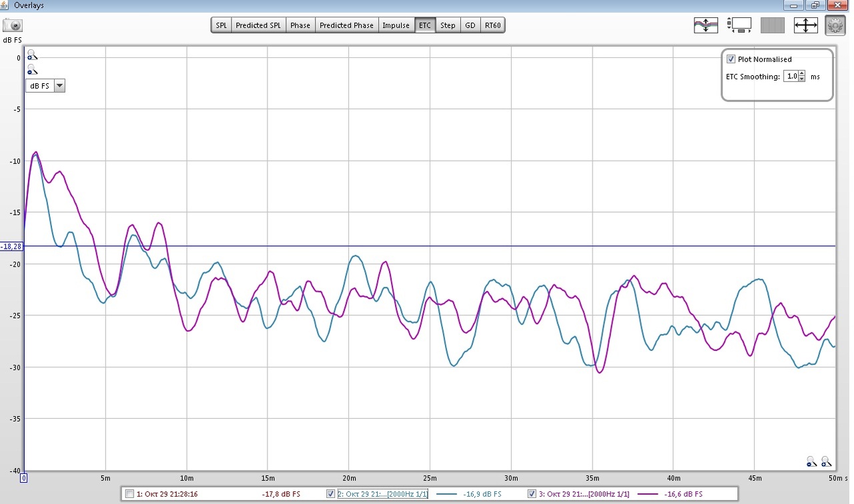The image size is (854, 504).
Task: Click the horizontal zoom-in magnifier icon
Action: coord(827,461)
